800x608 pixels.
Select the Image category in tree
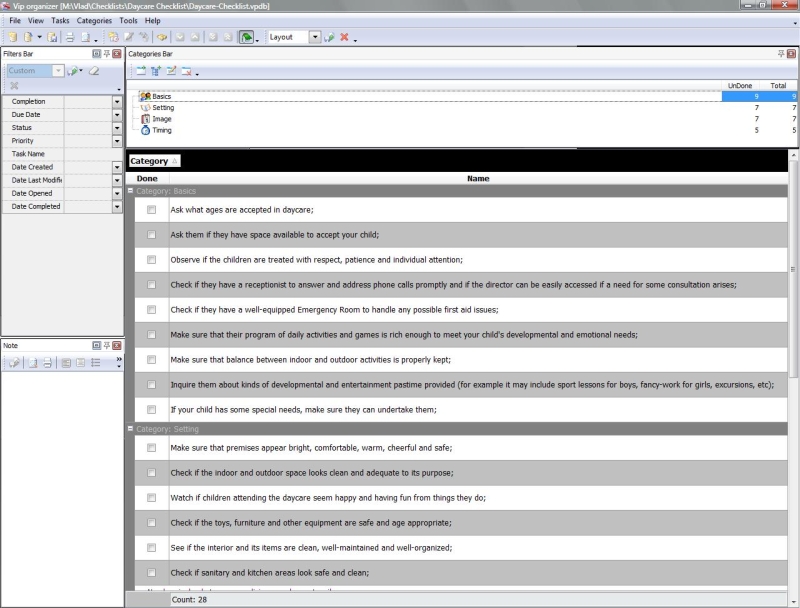(161, 119)
